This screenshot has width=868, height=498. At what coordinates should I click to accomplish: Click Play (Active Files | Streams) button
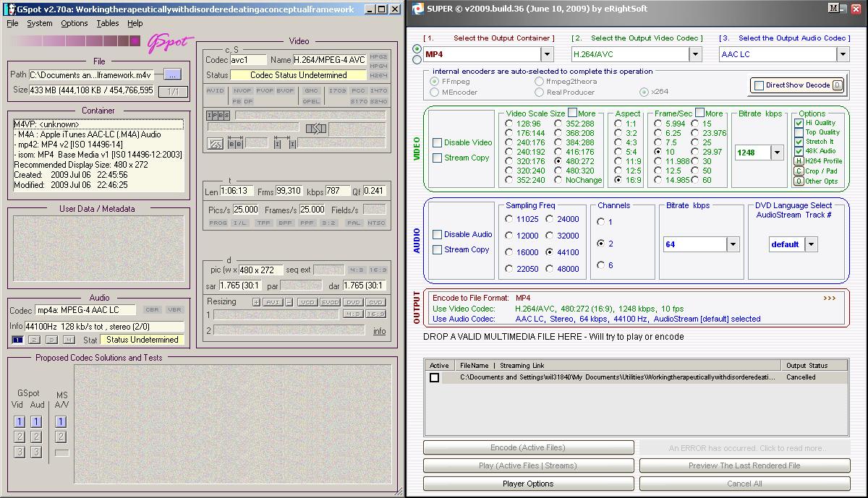coord(528,465)
